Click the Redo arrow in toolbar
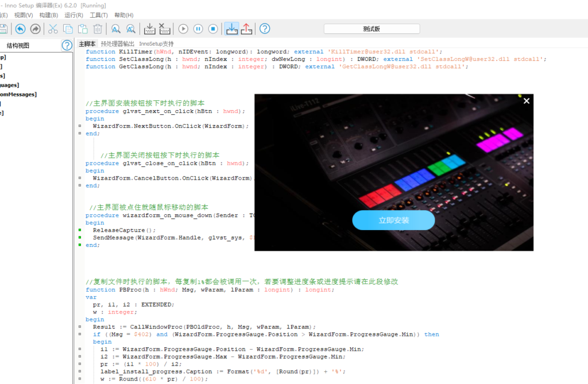Image resolution: width=588 pixels, height=384 pixels. pyautogui.click(x=35, y=29)
